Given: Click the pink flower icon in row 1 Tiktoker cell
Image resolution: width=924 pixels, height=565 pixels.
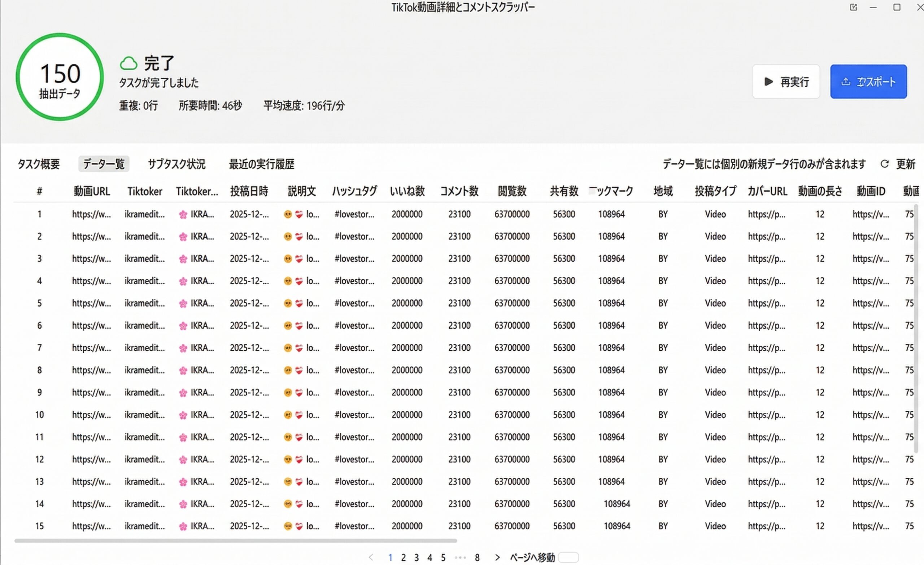Looking at the screenshot, I should pos(183,214).
